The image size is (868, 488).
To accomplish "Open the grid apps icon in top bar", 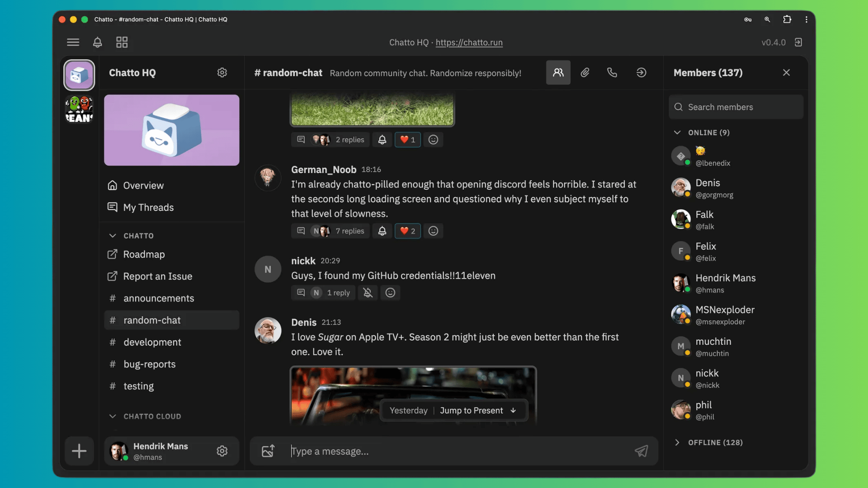I will click(x=122, y=42).
